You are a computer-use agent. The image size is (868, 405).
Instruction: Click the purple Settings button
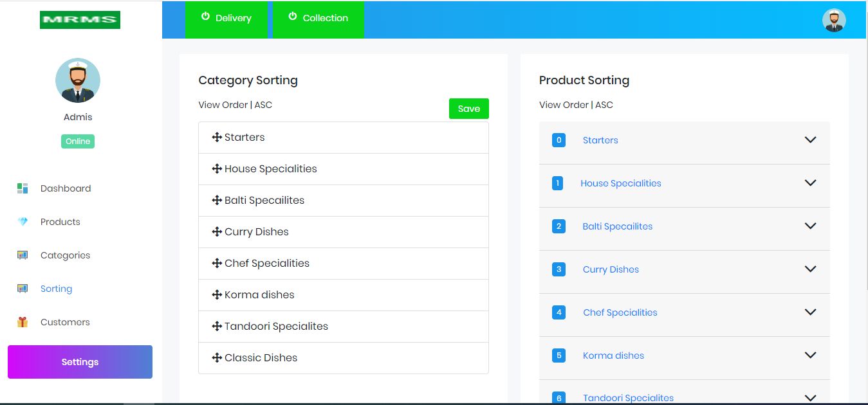(x=80, y=362)
